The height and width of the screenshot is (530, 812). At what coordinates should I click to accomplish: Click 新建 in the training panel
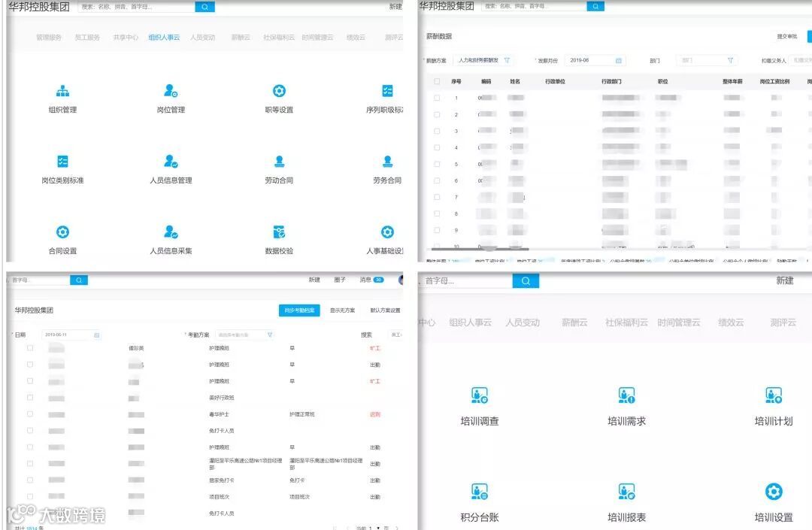[x=784, y=280]
